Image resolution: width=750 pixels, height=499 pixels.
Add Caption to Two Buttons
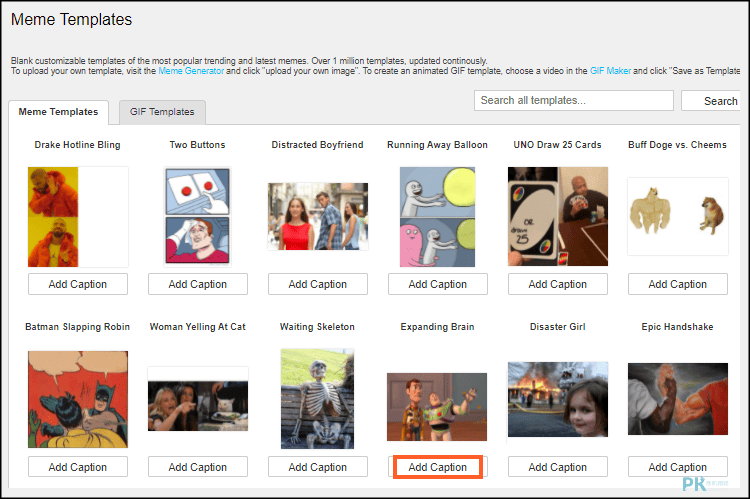point(198,284)
